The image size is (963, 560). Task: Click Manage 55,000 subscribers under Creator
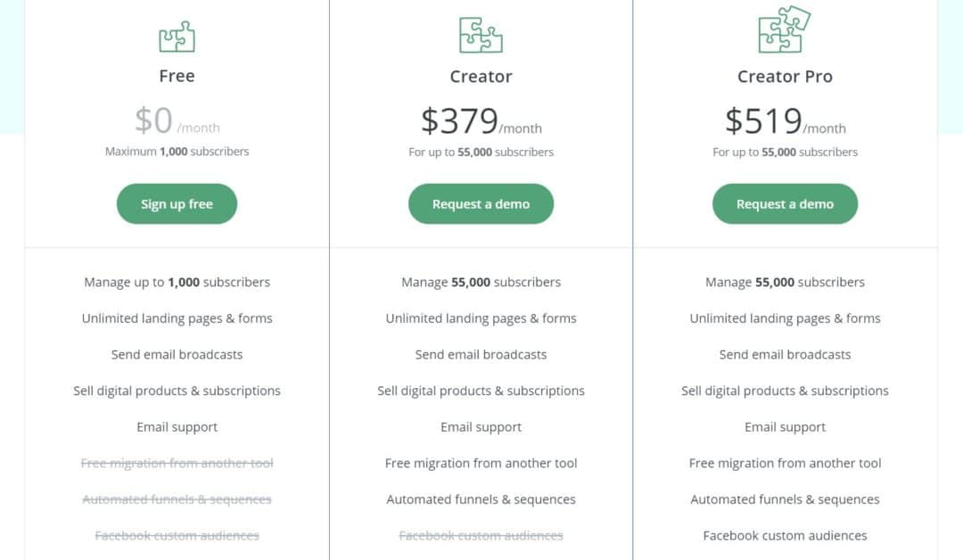point(481,282)
